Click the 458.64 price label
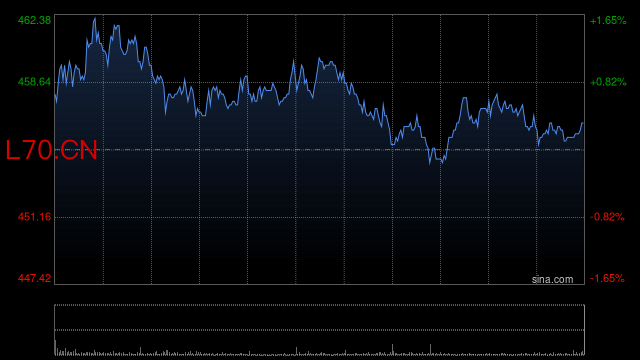Viewport: 640px width, 360px height. [34, 82]
